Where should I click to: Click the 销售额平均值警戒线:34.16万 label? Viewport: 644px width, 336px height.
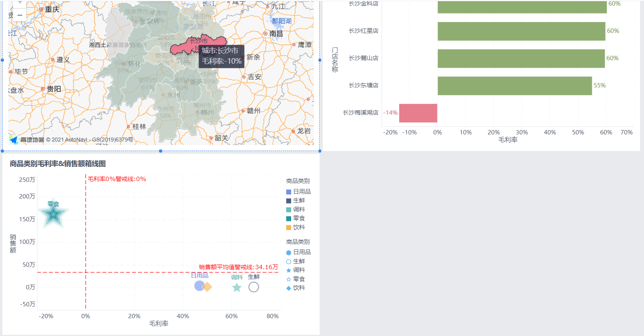coord(239,267)
